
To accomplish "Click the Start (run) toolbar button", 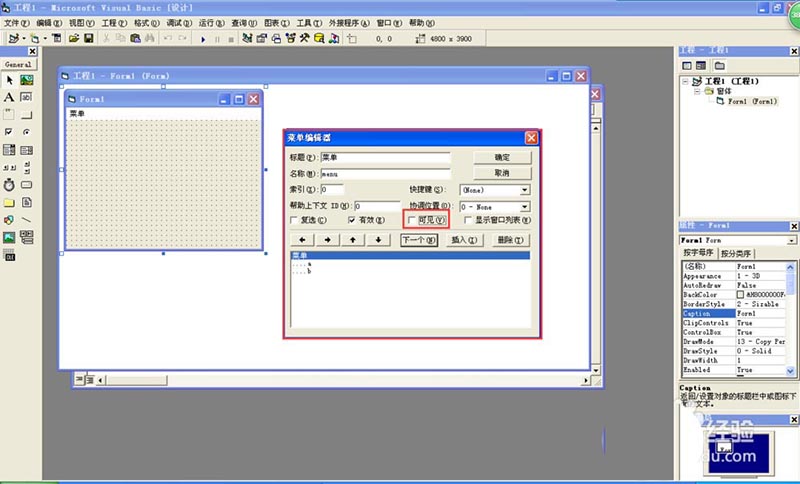I will tap(203, 39).
